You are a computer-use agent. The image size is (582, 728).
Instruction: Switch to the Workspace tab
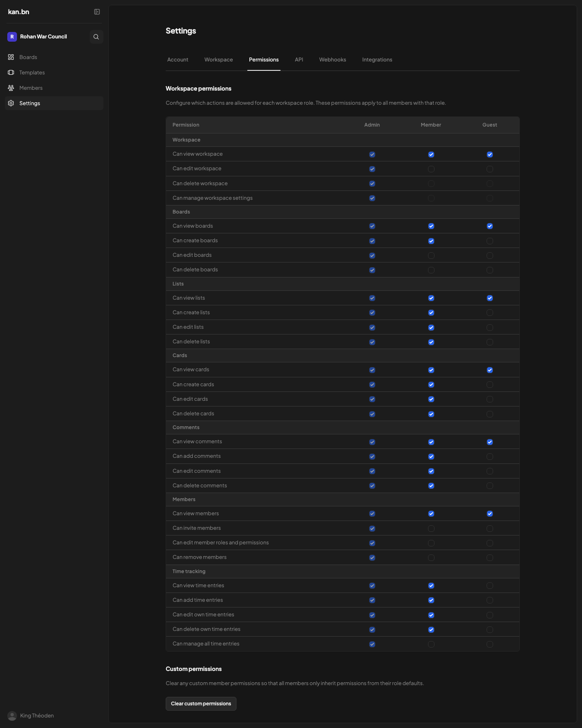click(219, 59)
